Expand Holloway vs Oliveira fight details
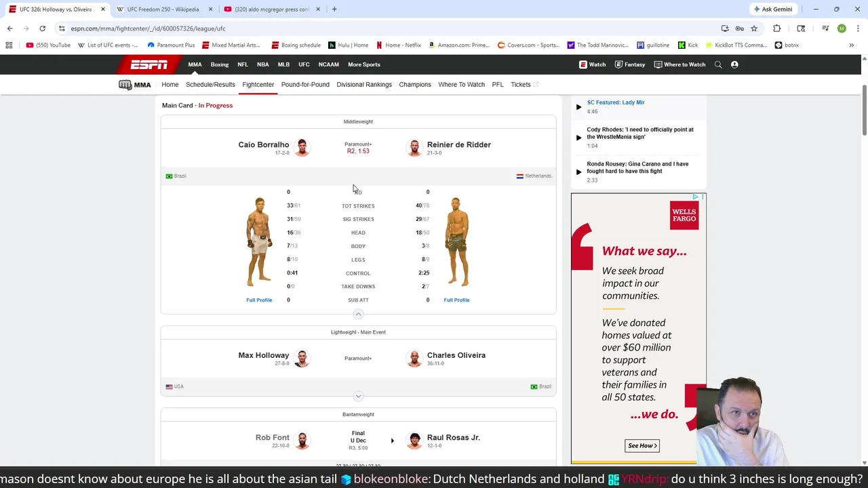Screen dimensions: 868x488 [x=358, y=396]
